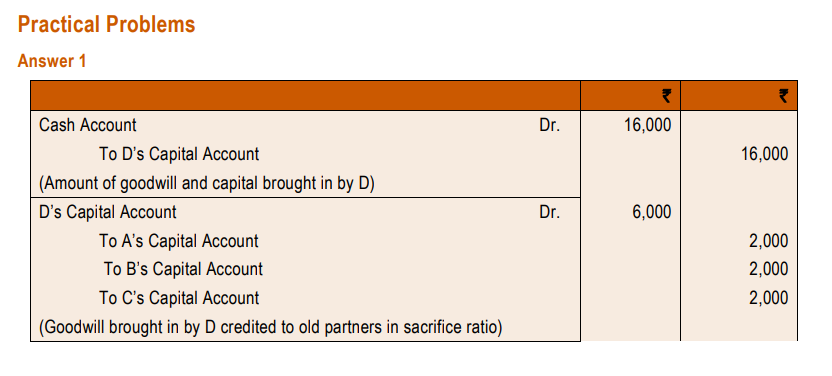Select To A's Capital Account line
Image resolution: width=832 pixels, height=376 pixels.
click(179, 241)
